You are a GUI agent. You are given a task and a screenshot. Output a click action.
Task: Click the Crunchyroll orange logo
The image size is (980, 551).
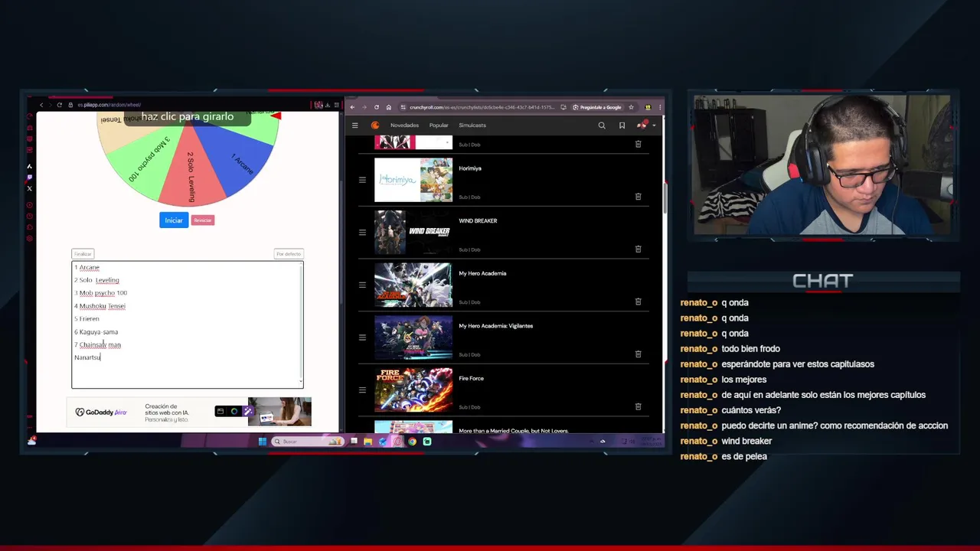375,126
